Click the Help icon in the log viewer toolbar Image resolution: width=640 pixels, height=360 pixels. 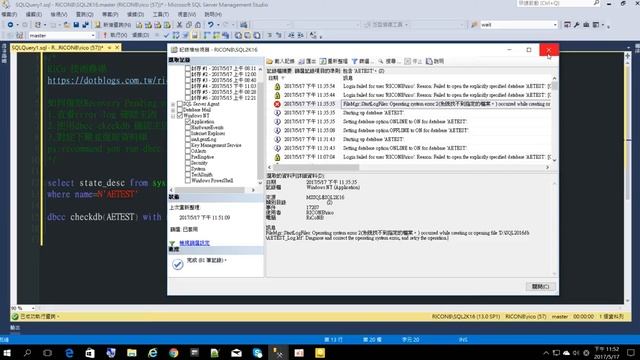(x=429, y=61)
